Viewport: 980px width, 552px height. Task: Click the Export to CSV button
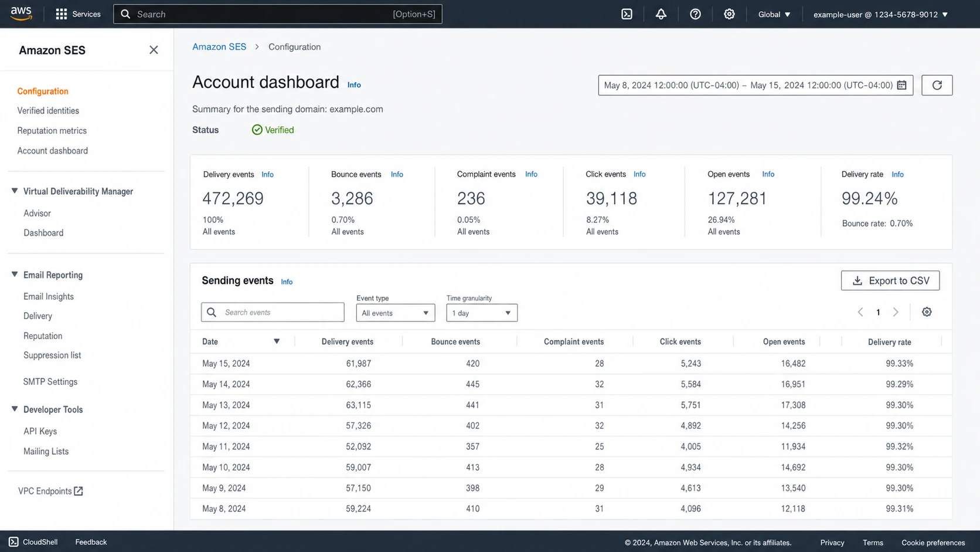890,280
